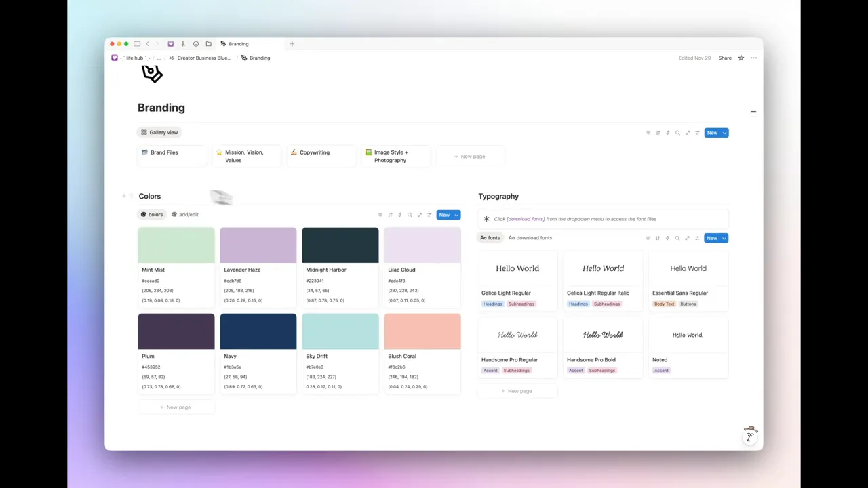The width and height of the screenshot is (868, 488).
Task: Click the browser back chevron
Action: tap(148, 43)
